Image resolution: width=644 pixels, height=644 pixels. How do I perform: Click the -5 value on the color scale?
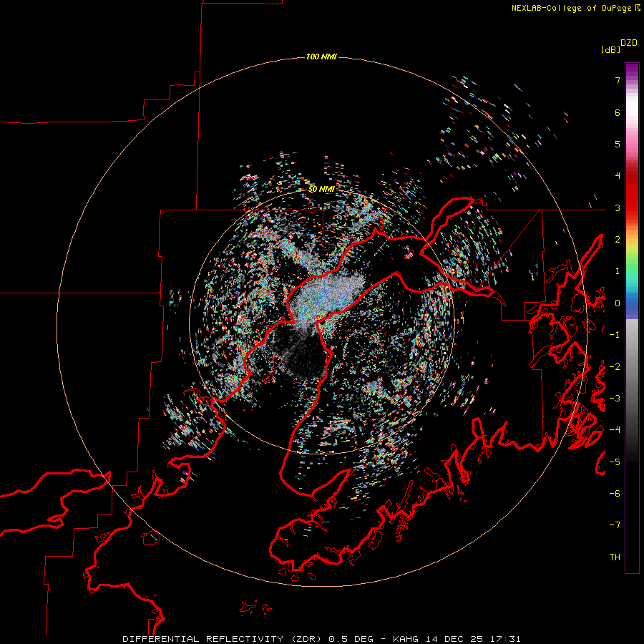click(x=615, y=462)
